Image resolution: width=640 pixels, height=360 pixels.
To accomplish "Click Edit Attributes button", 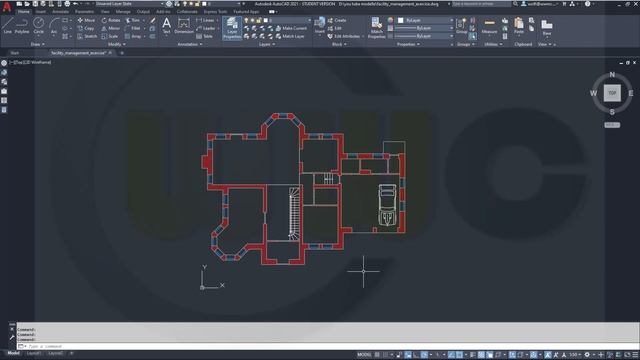I will pos(344,36).
